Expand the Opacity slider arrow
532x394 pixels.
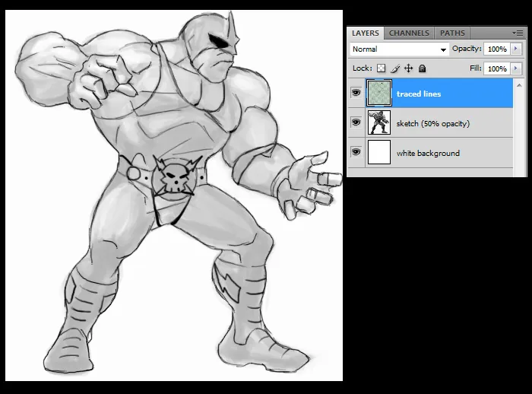click(x=516, y=49)
